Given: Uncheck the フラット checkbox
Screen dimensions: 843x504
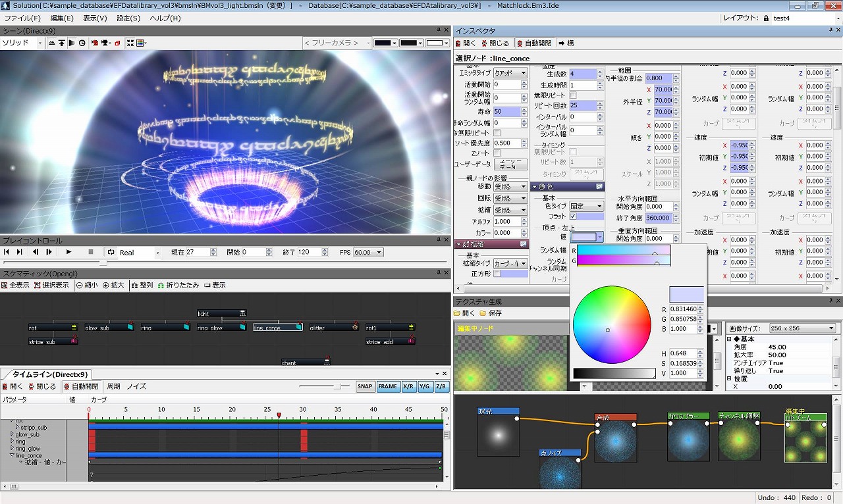Looking at the screenshot, I should (x=573, y=216).
